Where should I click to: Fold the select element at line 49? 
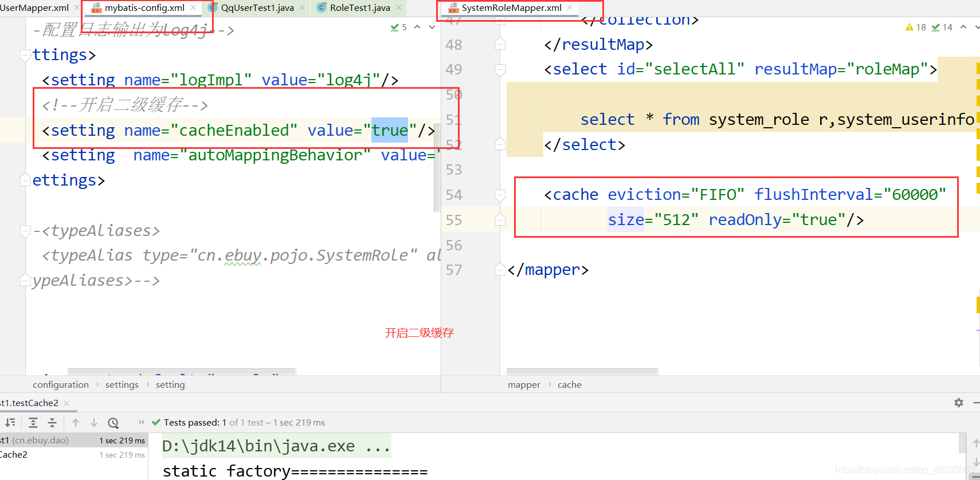[x=500, y=70]
